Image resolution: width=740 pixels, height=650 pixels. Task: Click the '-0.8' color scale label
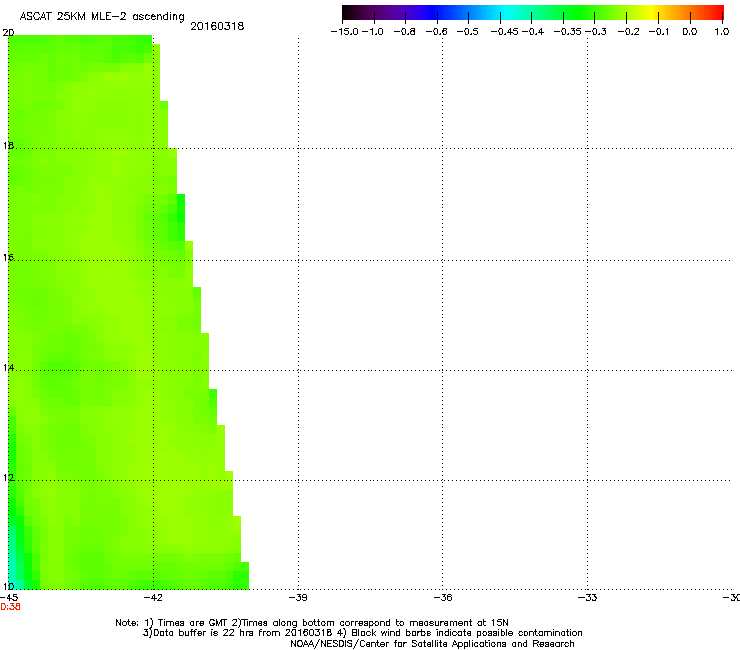pyautogui.click(x=404, y=32)
